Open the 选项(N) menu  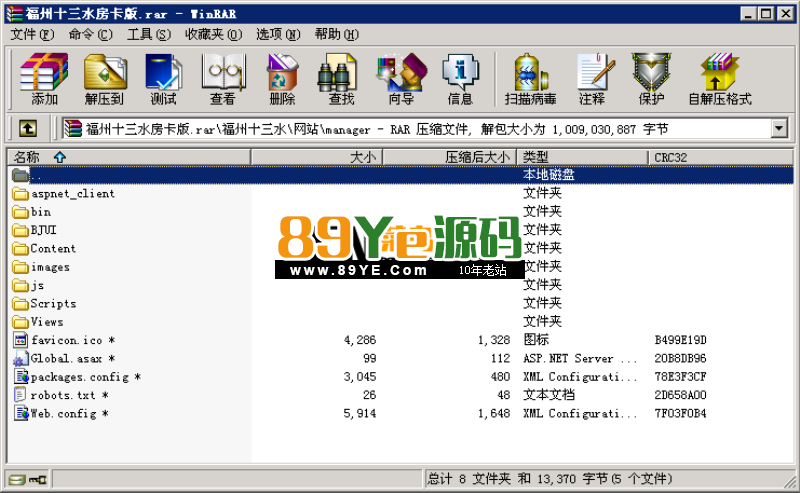(278, 34)
